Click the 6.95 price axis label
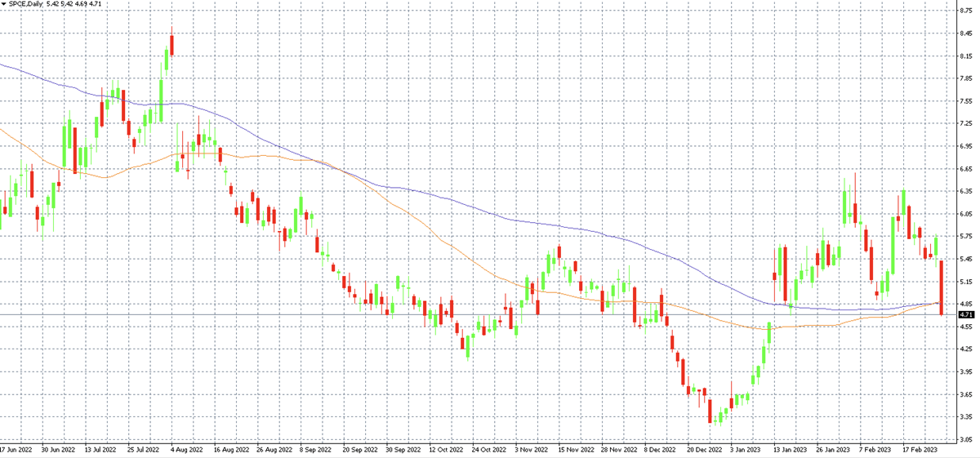 tap(966, 146)
